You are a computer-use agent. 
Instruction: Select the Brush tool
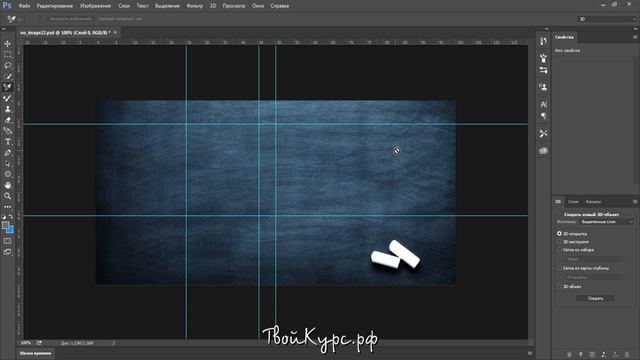coord(7,98)
